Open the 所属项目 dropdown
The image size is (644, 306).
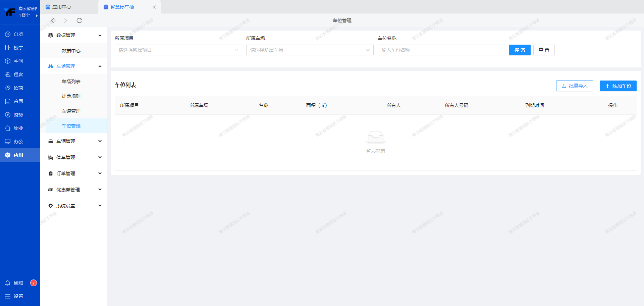(x=178, y=50)
